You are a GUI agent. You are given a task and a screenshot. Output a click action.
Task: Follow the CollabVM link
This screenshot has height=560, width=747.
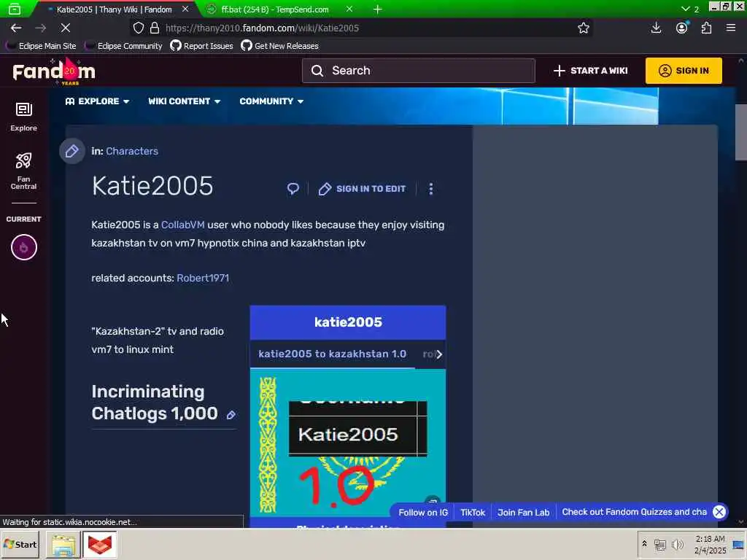coord(183,225)
